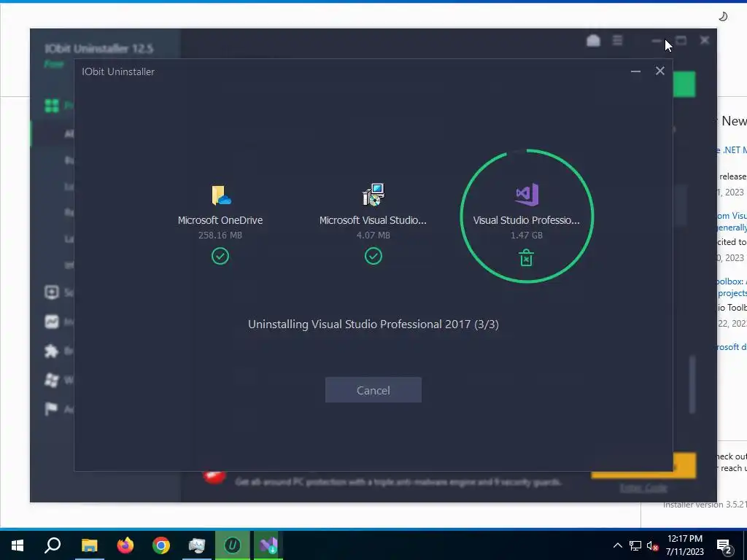Open the notifications center icon
The width and height of the screenshot is (747, 560).
coord(724,546)
